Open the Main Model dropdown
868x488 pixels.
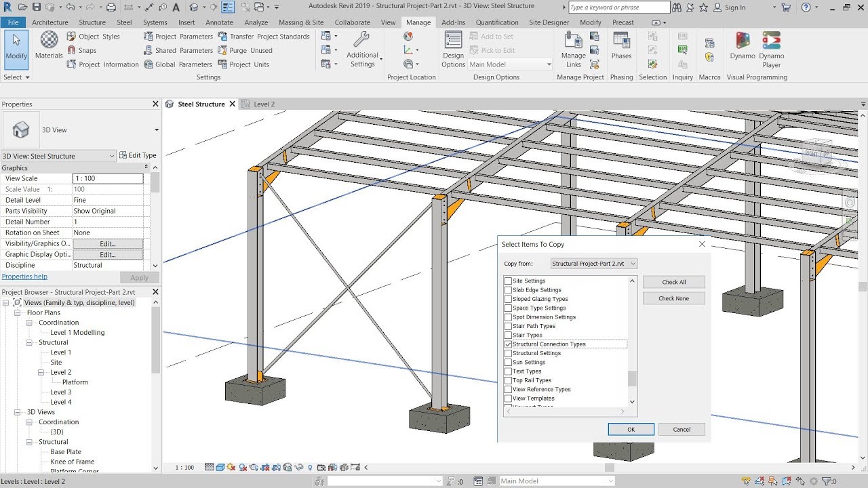(542, 64)
